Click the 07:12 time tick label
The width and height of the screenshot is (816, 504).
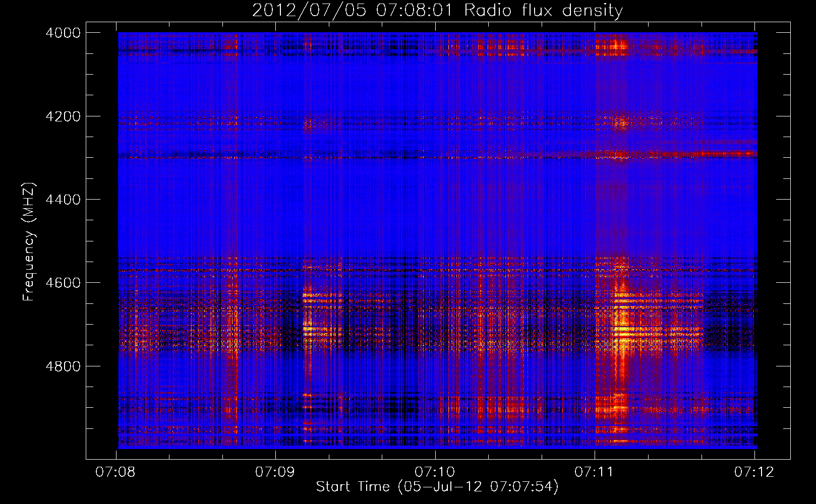pos(754,472)
